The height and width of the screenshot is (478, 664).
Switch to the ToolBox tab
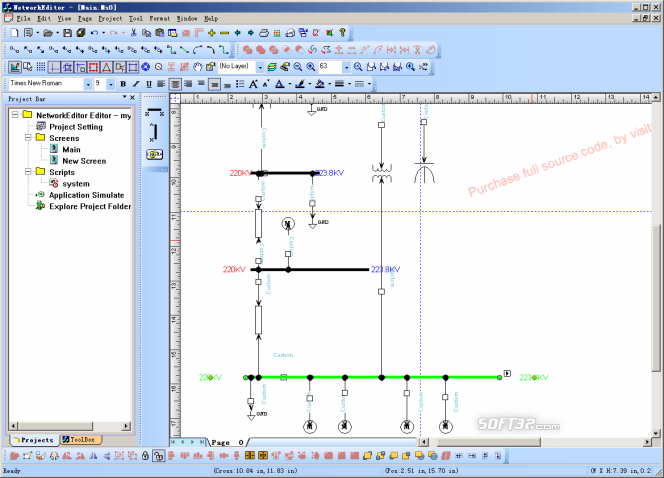(x=81, y=440)
